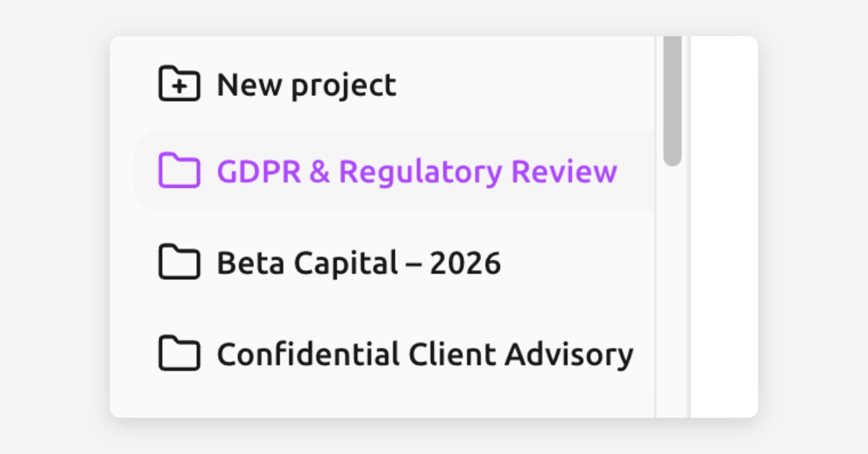Click empty row space right of New project

[x=524, y=85]
